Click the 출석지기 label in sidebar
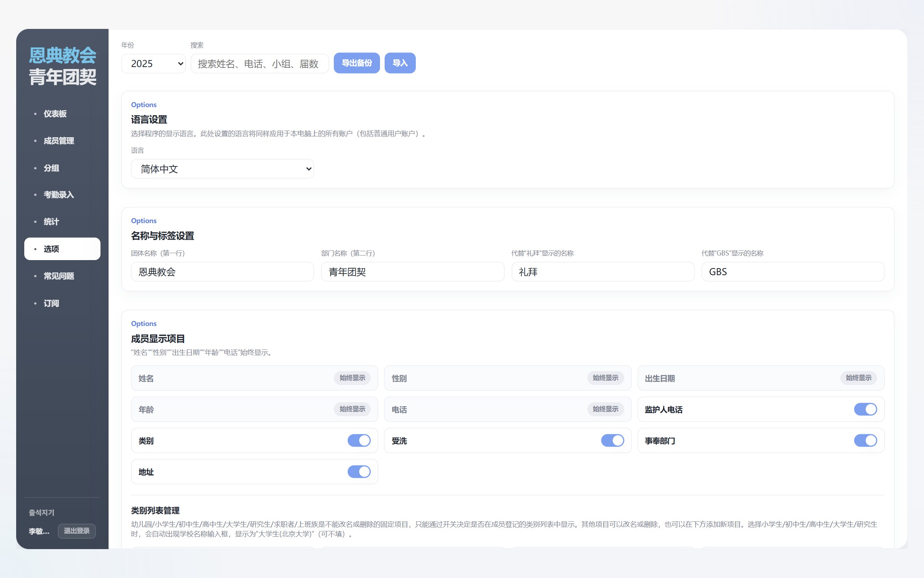 [42, 513]
